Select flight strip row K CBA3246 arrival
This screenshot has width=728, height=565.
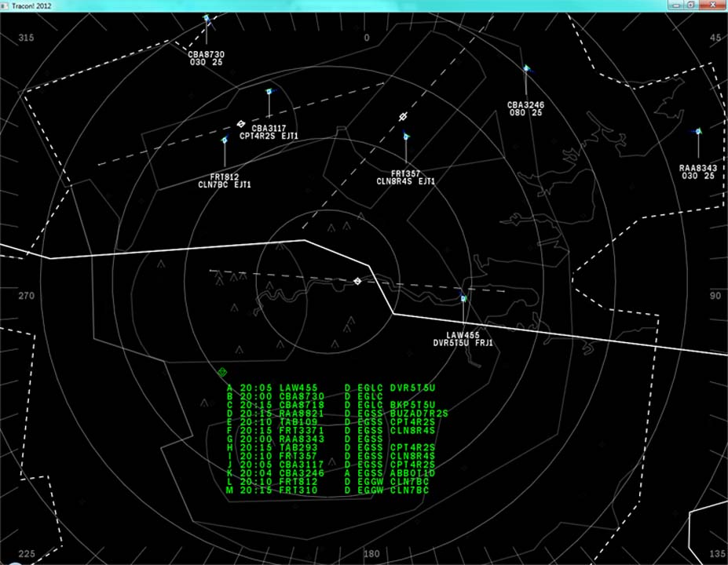(331, 473)
